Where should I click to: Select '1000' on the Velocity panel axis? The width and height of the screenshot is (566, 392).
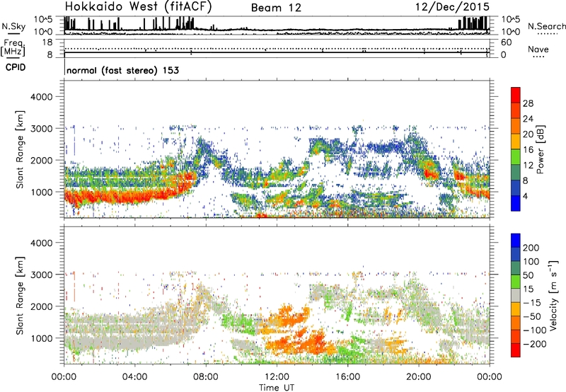click(41, 338)
